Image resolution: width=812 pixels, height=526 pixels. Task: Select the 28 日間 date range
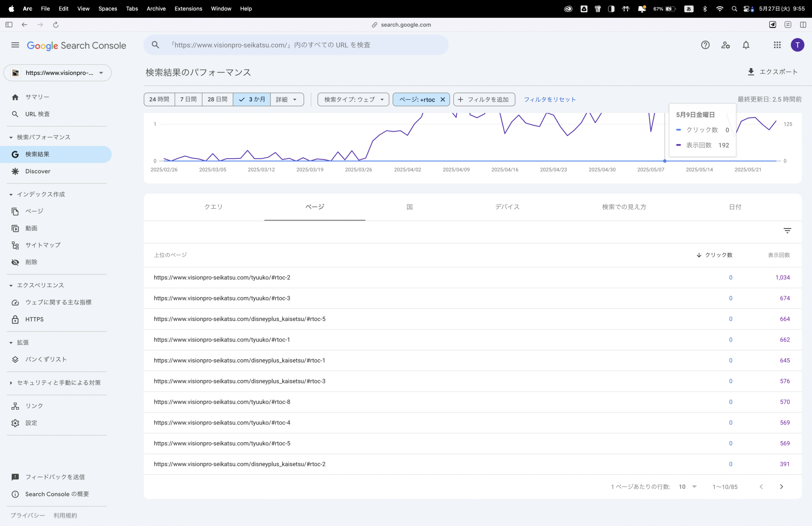pyautogui.click(x=217, y=99)
